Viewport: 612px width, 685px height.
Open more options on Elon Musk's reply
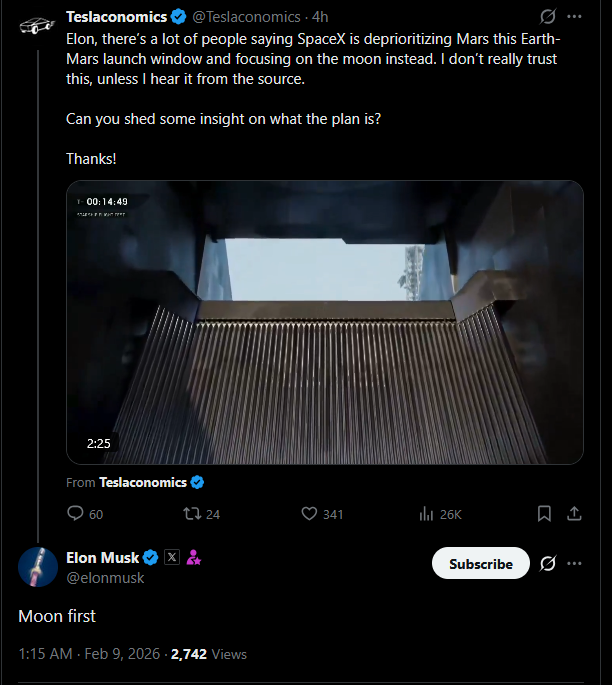(x=575, y=564)
